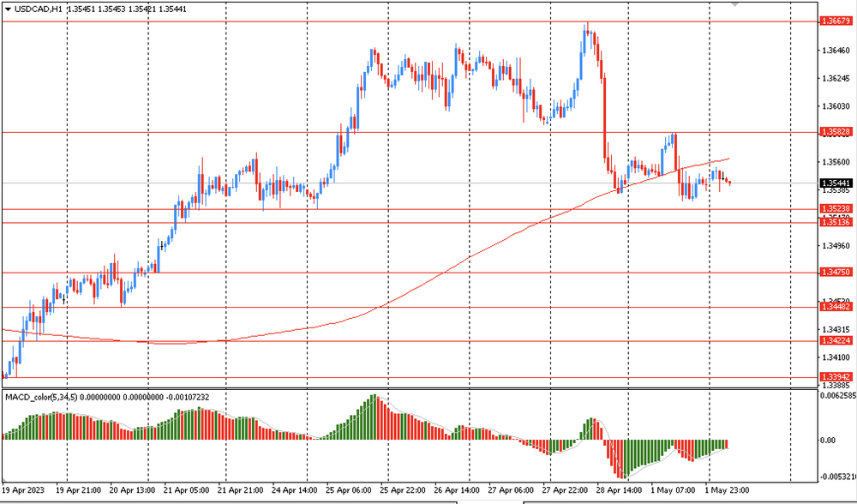Select the 1.34482 red price level label
Viewport: 857px width, 504px height.
[836, 307]
